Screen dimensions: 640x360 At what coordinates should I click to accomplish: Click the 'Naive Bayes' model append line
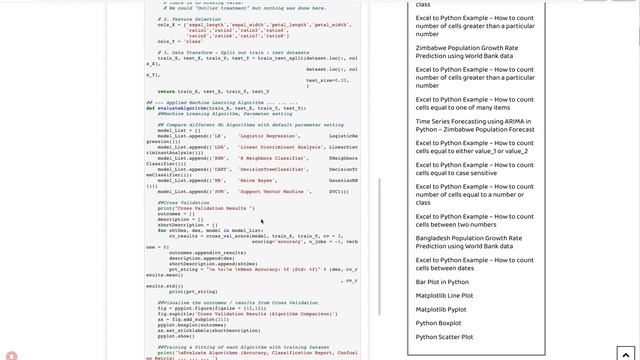tap(258, 180)
